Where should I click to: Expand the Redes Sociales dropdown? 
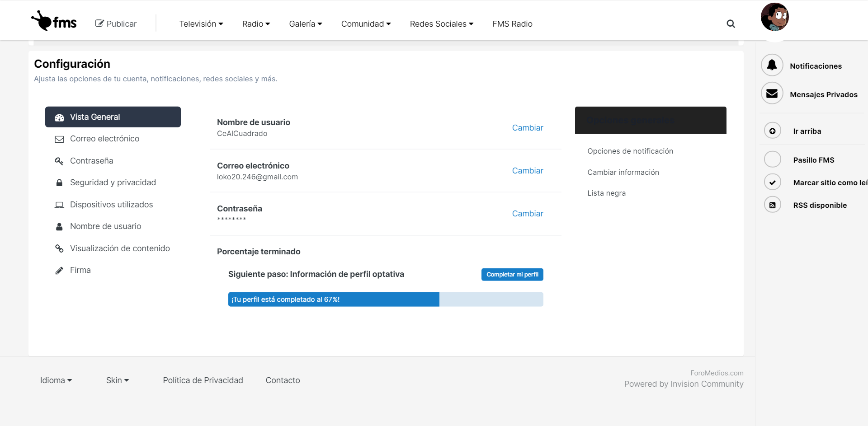click(x=441, y=24)
